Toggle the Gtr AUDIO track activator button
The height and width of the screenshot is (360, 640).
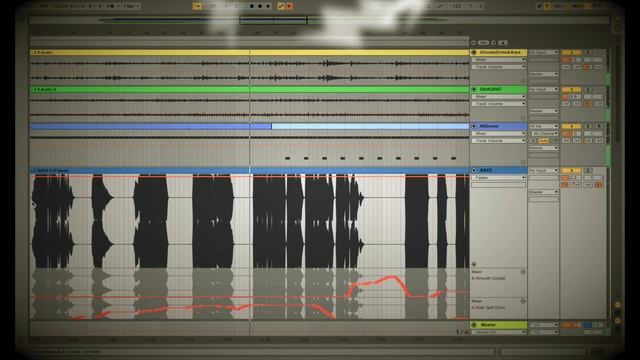(x=571, y=89)
